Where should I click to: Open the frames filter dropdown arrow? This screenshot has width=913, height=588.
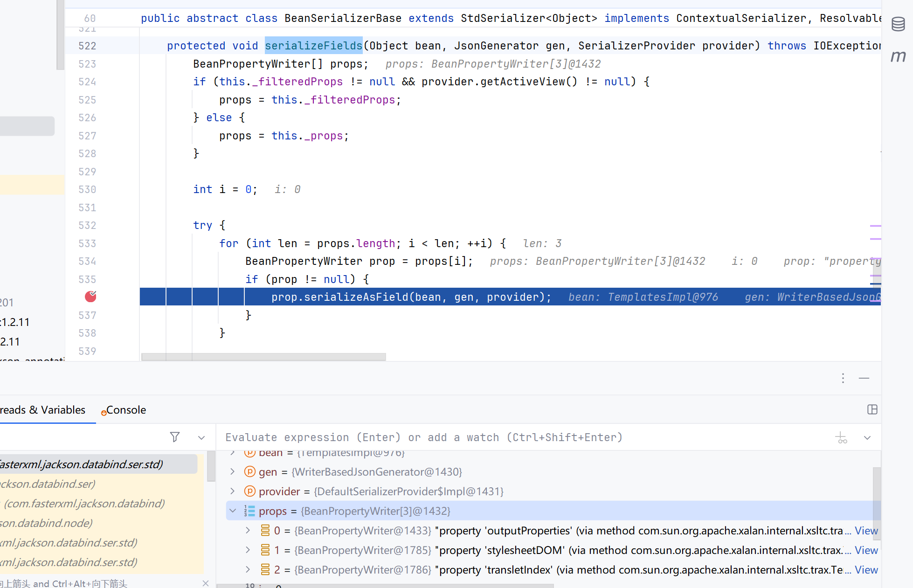[x=201, y=437]
